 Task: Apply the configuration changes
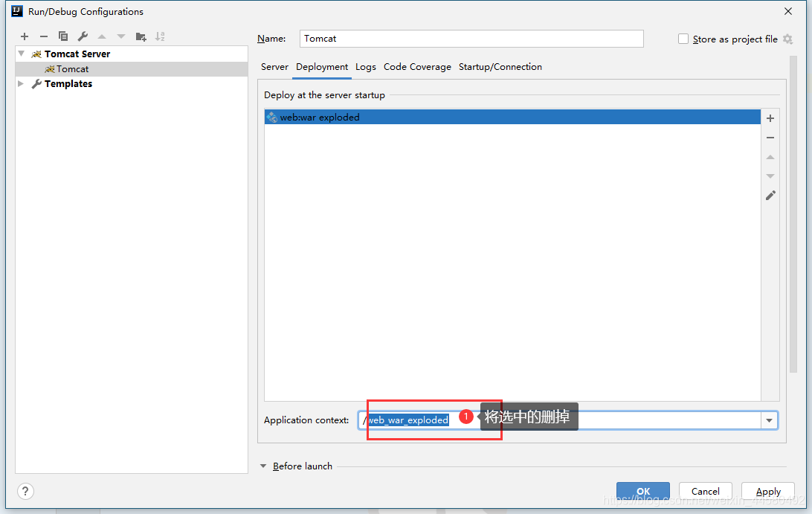(x=768, y=491)
